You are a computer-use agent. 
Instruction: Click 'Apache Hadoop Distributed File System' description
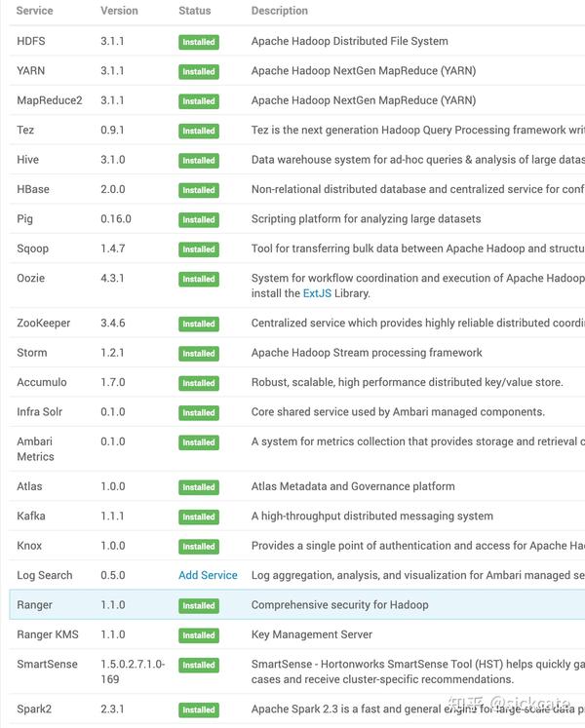(350, 41)
